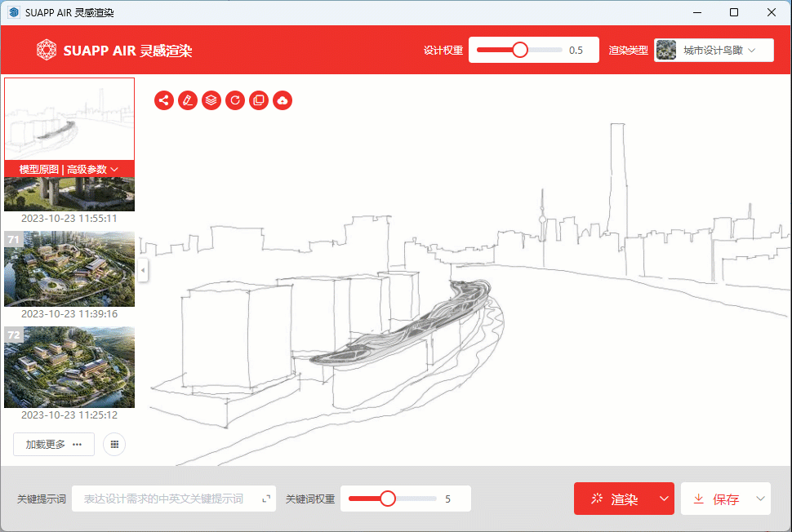This screenshot has height=532, width=792.
Task: Click the SUAPP app icon in title bar
Action: [14, 12]
